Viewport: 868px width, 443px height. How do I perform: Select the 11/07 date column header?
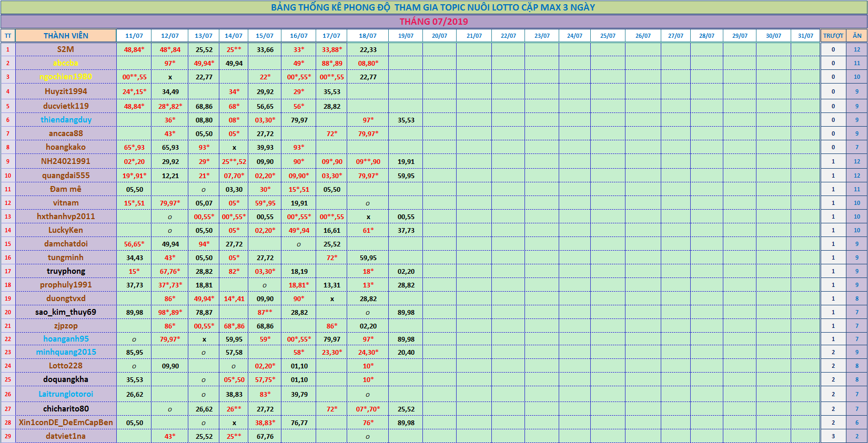[x=134, y=36]
